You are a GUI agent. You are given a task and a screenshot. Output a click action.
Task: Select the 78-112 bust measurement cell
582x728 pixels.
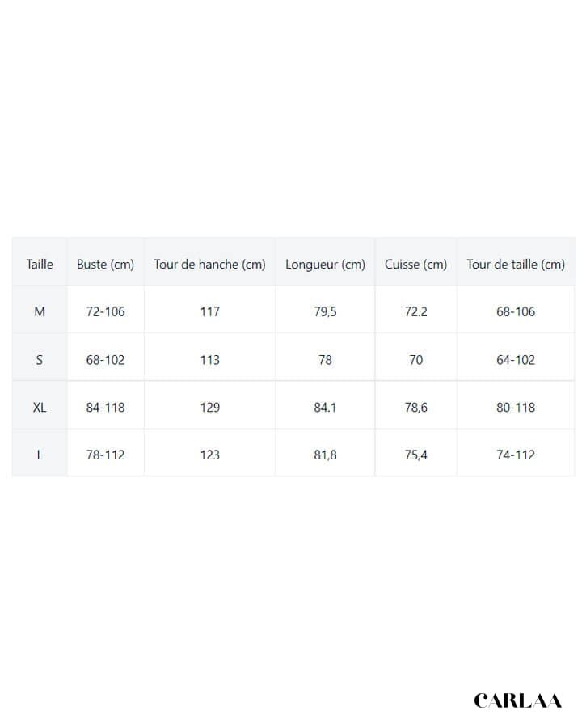(105, 455)
